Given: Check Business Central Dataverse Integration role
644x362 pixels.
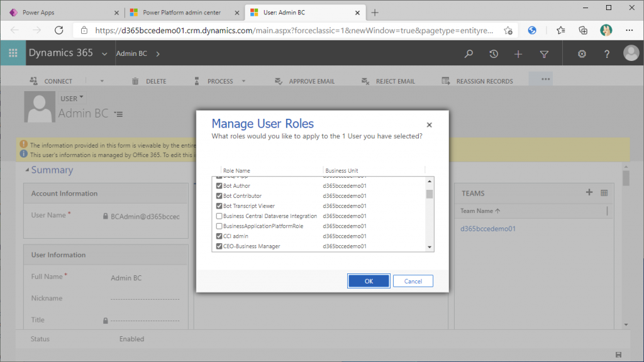Looking at the screenshot, I should [219, 216].
